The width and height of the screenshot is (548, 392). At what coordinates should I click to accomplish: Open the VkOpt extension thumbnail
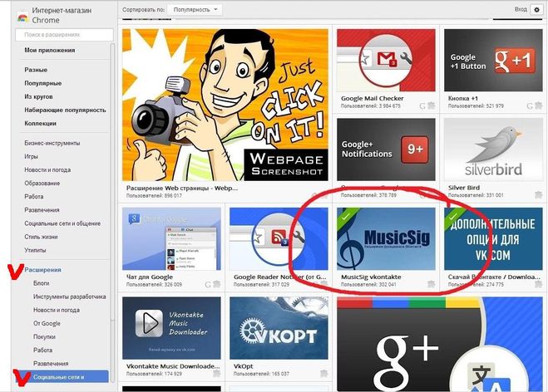pos(279,328)
